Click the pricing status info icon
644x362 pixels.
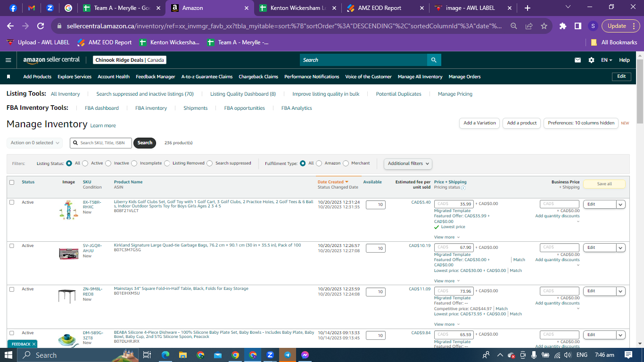(463, 188)
